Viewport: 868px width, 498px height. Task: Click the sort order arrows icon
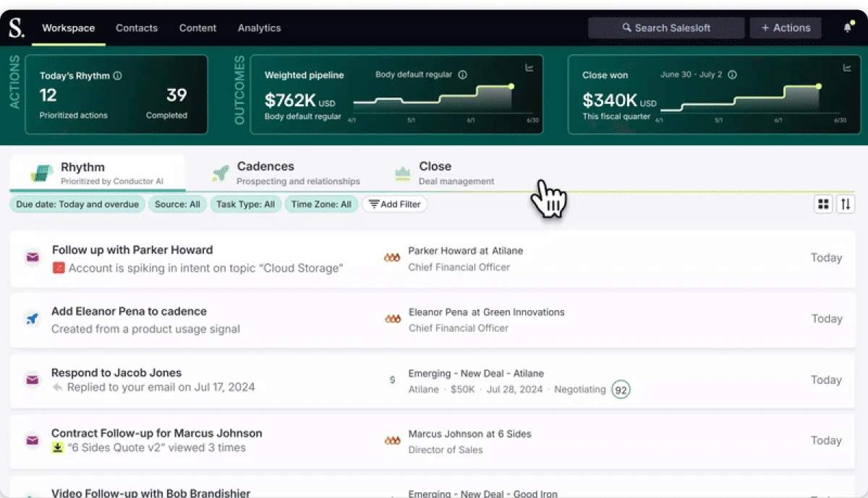(846, 205)
